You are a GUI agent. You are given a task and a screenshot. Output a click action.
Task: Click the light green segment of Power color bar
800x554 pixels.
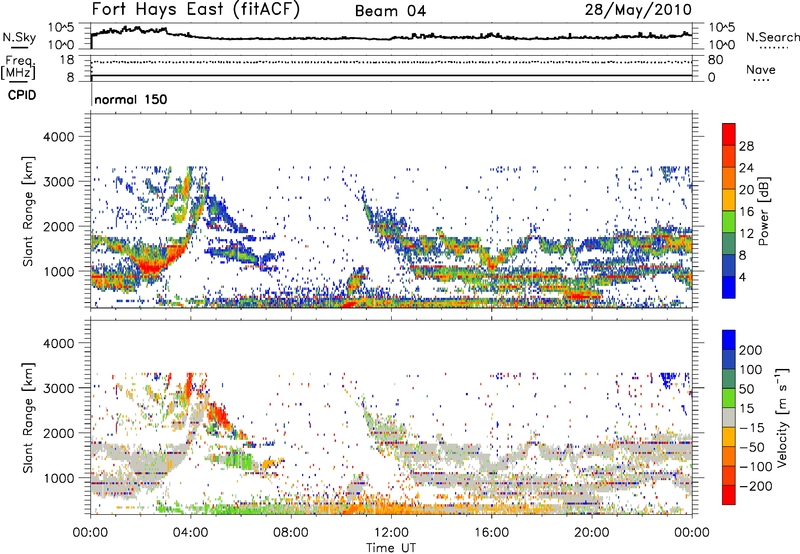[729, 222]
